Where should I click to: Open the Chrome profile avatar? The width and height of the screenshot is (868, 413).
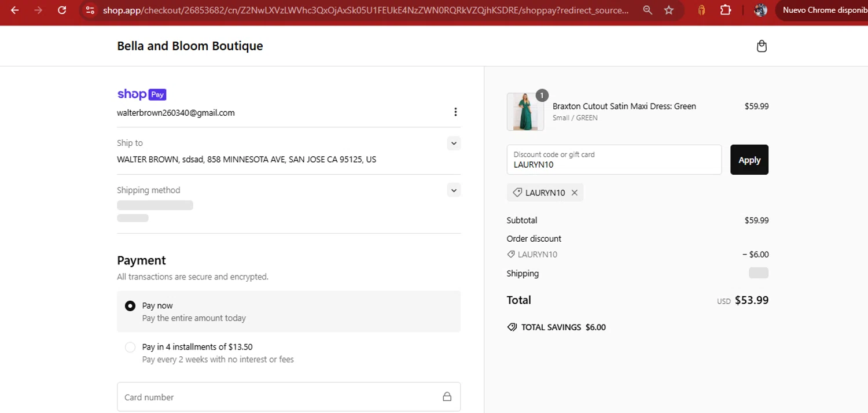coord(761,10)
